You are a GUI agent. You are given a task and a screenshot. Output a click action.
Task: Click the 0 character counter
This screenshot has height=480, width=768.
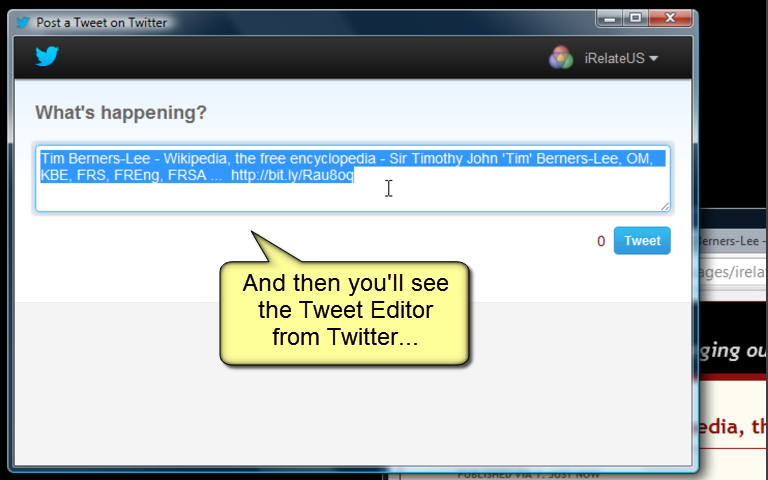pyautogui.click(x=601, y=241)
